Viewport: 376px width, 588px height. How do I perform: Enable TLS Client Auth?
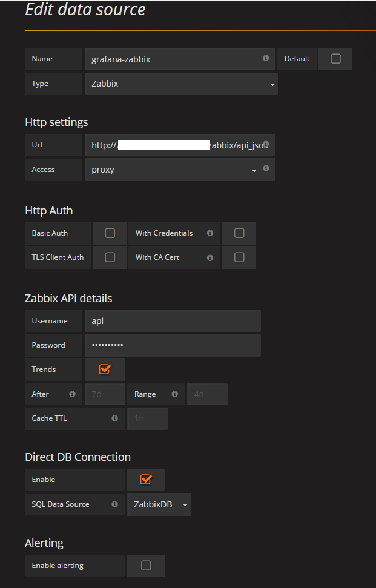click(110, 257)
